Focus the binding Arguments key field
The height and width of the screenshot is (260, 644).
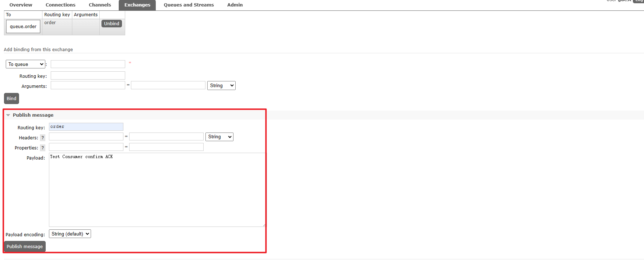[x=88, y=85]
